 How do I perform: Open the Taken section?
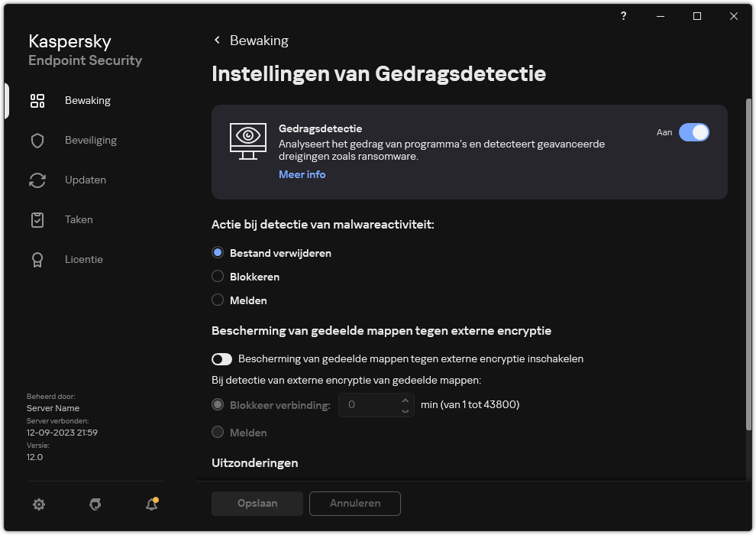point(37,219)
